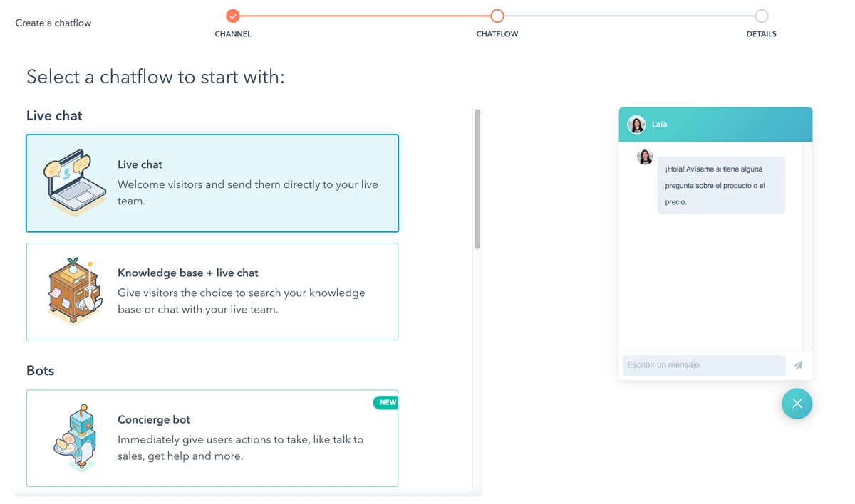
Task: Open the CHANNEL step
Action: click(233, 33)
